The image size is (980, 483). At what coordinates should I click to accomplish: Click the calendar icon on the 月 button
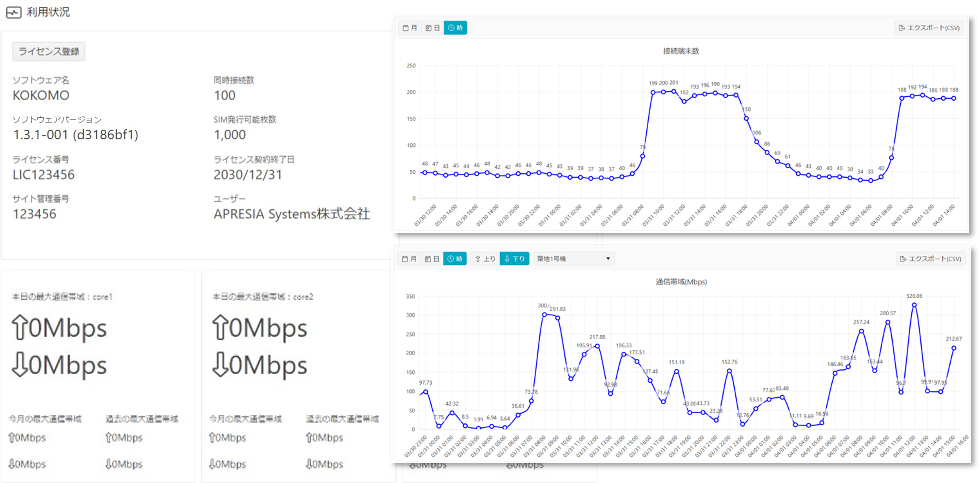click(406, 27)
